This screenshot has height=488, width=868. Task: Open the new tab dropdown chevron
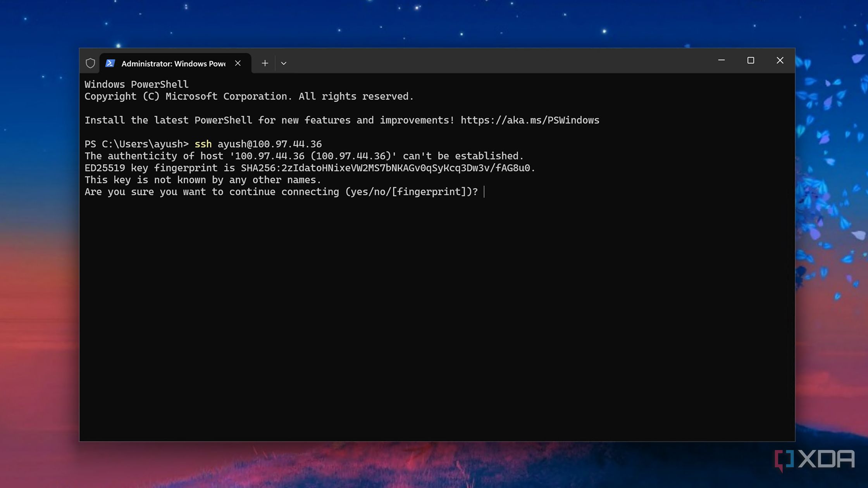click(284, 63)
